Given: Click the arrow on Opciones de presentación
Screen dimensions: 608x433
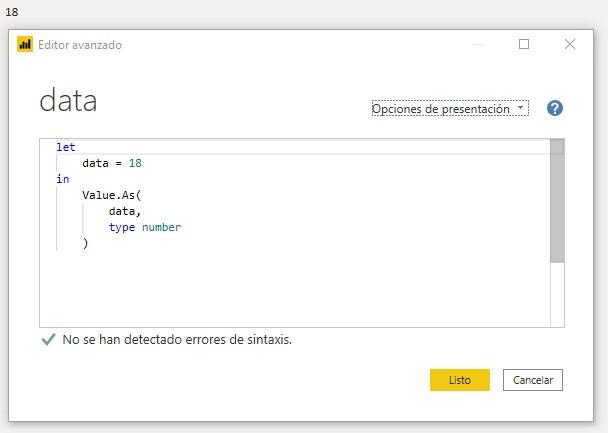Looking at the screenshot, I should (x=520, y=109).
